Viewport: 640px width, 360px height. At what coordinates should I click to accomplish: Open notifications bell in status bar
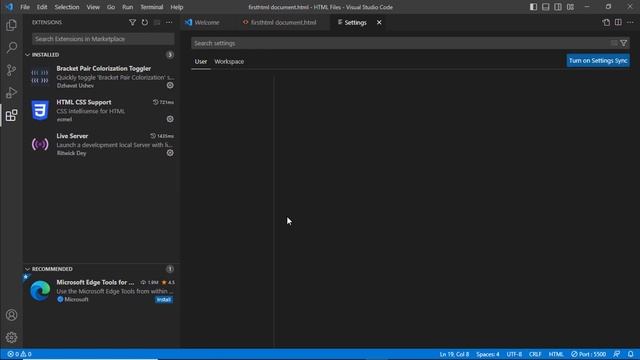(x=631, y=354)
